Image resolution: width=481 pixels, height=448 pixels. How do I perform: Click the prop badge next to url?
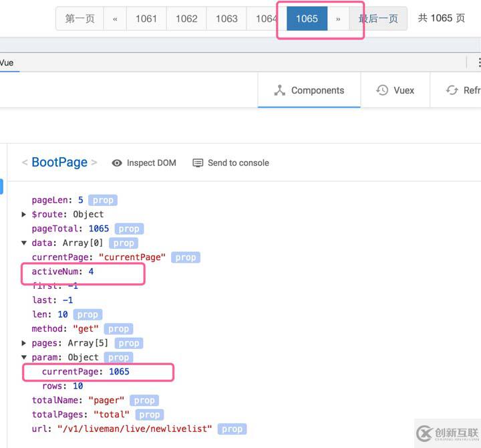(x=232, y=429)
